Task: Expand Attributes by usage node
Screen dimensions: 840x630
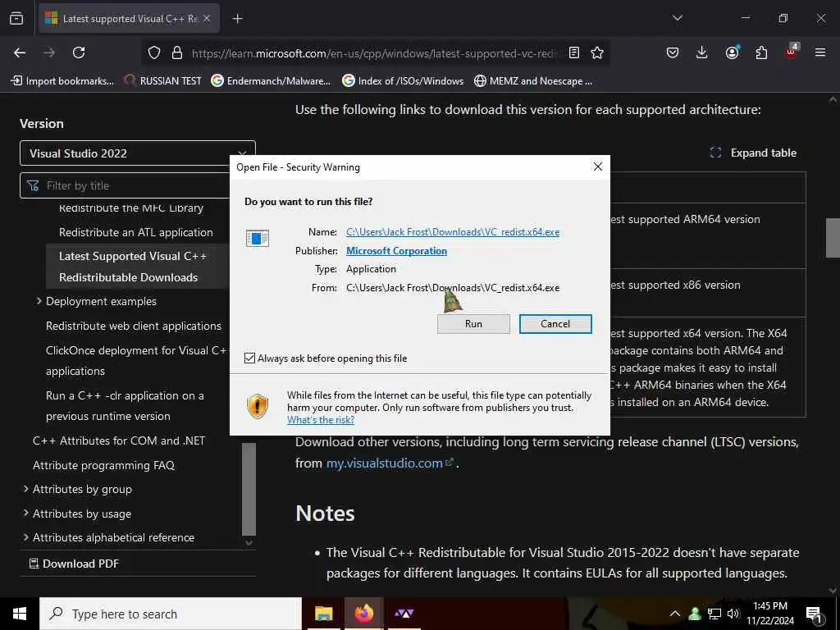Action: coord(25,514)
